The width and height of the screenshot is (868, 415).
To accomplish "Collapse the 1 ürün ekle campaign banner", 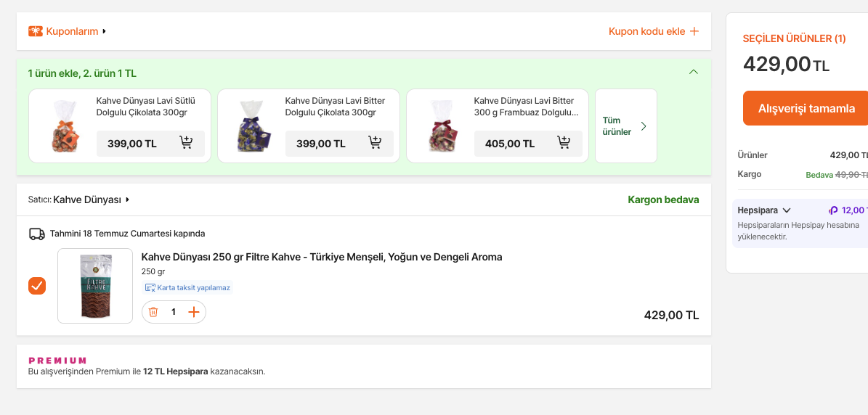I will 694,72.
